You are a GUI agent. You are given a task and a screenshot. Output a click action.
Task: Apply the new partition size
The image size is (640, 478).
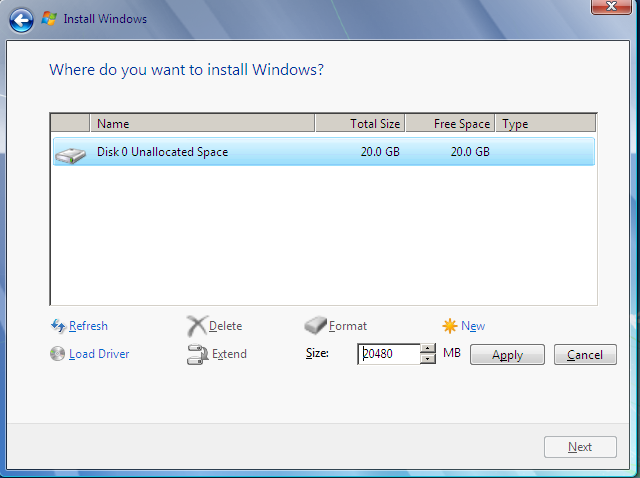tap(507, 354)
